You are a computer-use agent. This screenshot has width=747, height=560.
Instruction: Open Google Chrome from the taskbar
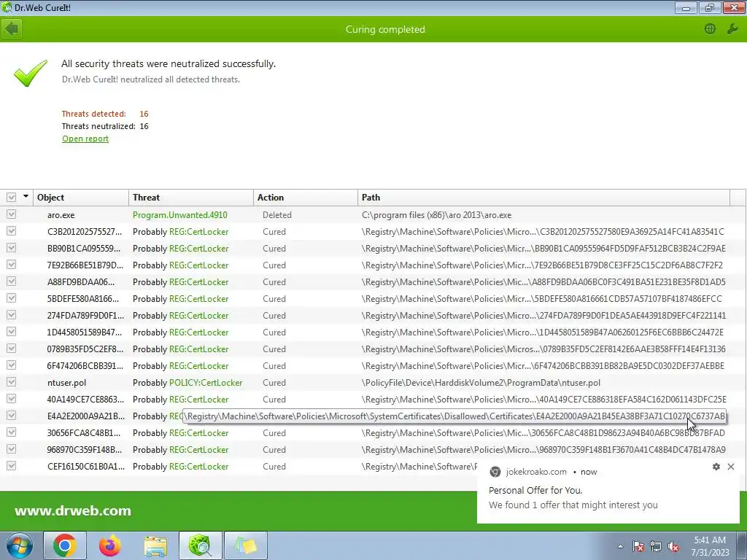coord(65,545)
